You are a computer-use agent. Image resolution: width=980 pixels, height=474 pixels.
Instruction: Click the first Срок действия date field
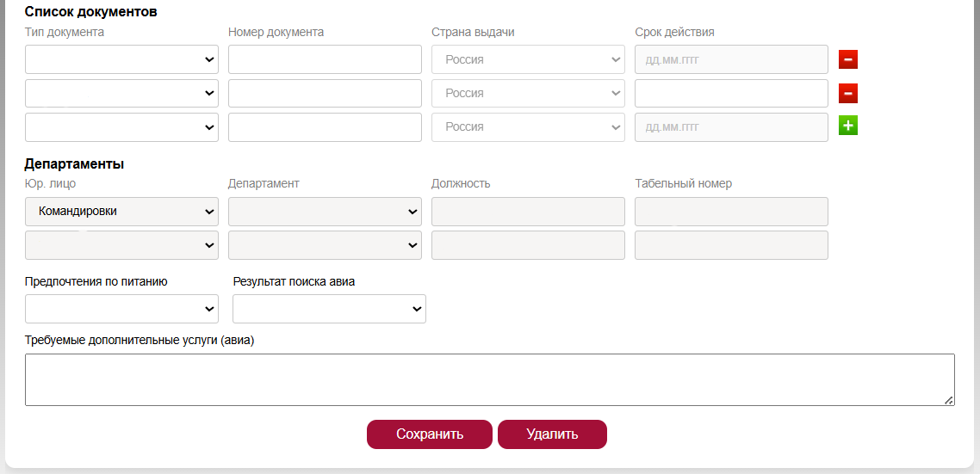point(731,59)
